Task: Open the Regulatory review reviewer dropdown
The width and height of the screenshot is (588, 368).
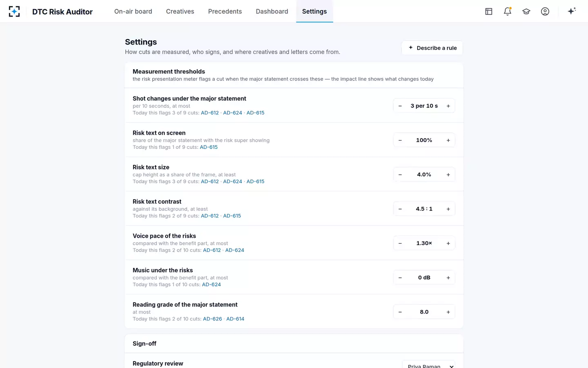Action: [x=429, y=364]
